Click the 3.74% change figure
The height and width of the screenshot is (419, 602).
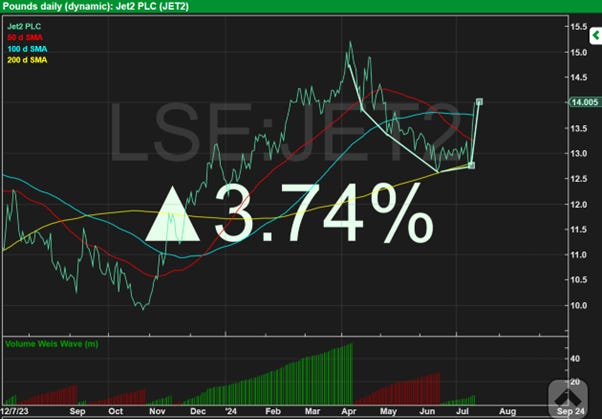324,214
